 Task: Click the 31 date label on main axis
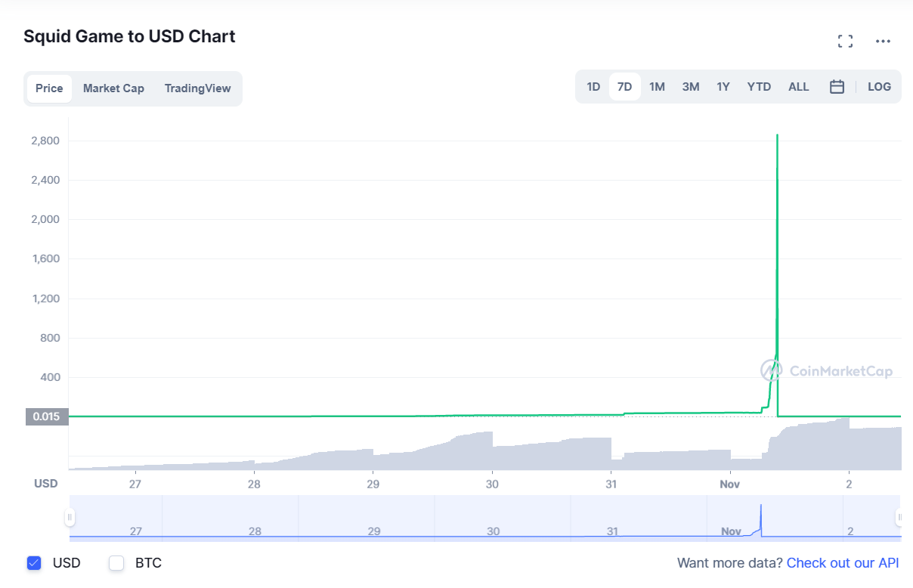click(x=611, y=484)
